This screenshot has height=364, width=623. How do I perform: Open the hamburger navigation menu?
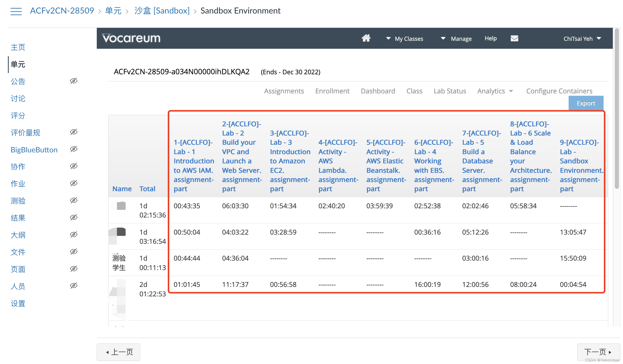(16, 11)
